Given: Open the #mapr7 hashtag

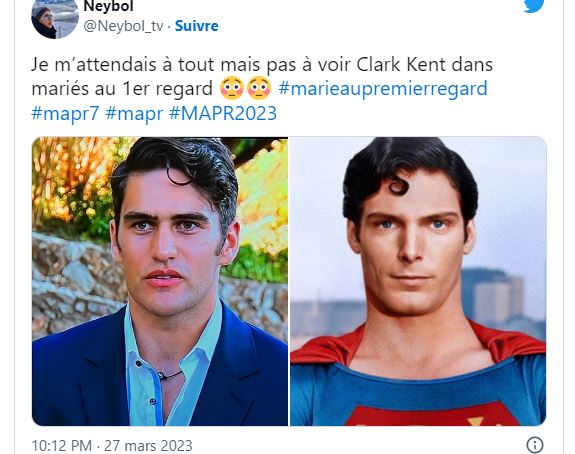Looking at the screenshot, I should (x=65, y=113).
